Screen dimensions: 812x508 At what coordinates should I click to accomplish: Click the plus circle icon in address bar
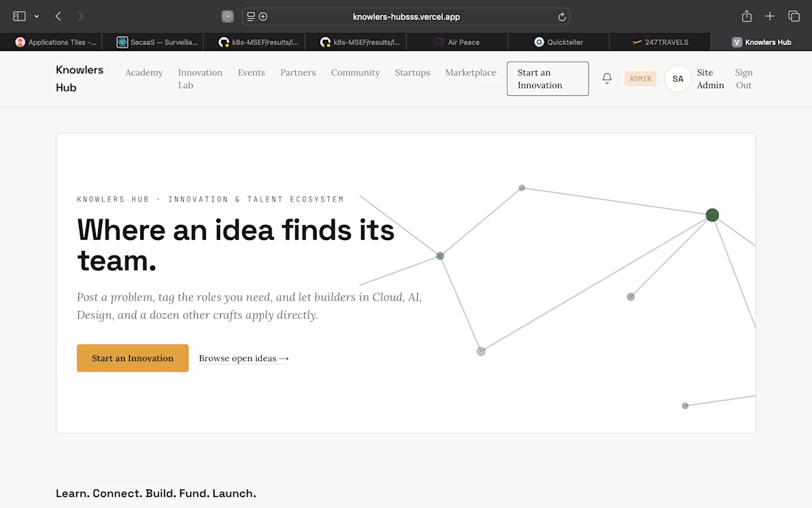click(x=263, y=16)
